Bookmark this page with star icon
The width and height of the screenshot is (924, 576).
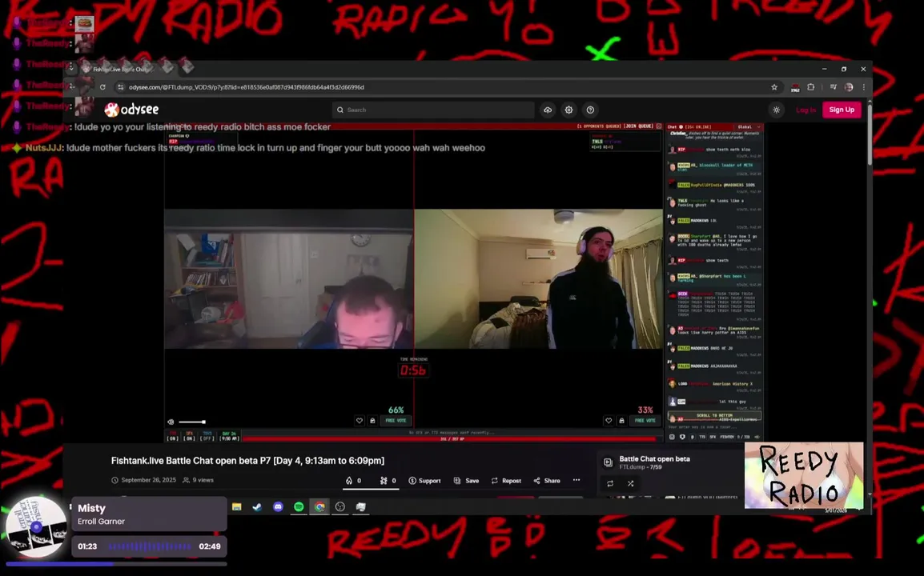[x=774, y=87]
